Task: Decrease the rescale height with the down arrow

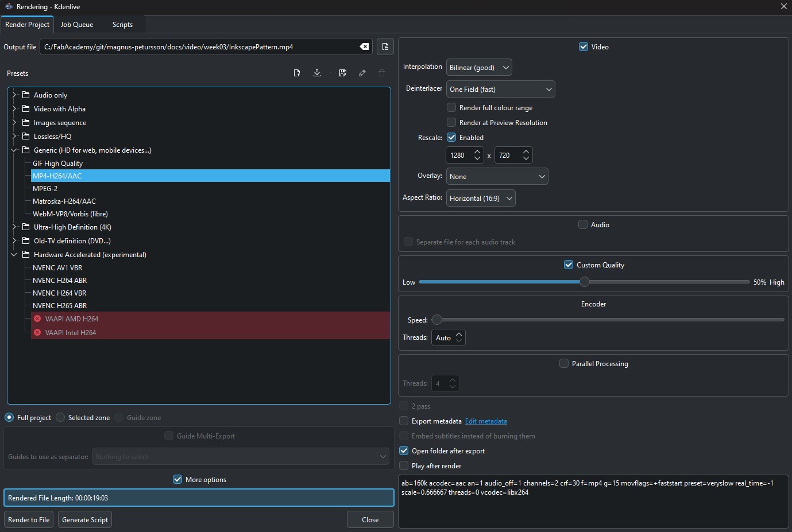Action: point(526,158)
